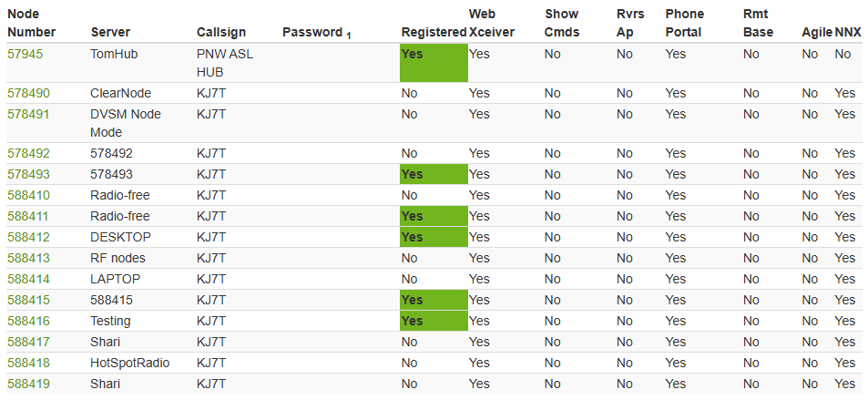
Task: Click node 588418 link
Action: (x=28, y=363)
